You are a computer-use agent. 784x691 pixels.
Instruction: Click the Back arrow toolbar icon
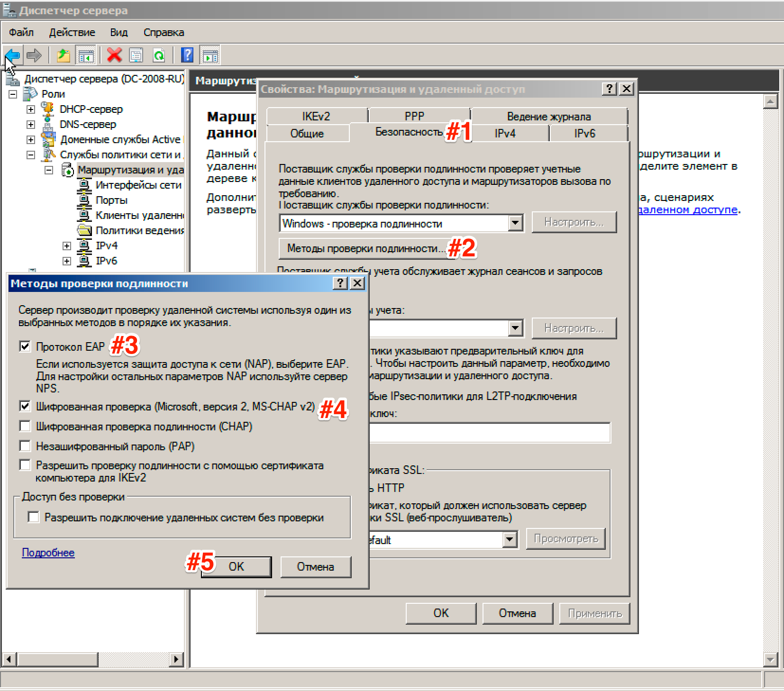click(12, 55)
